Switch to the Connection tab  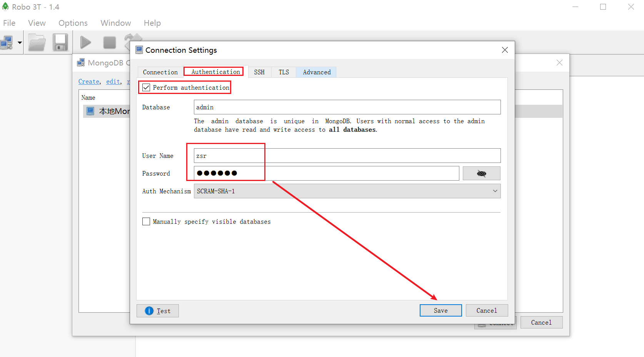point(160,72)
